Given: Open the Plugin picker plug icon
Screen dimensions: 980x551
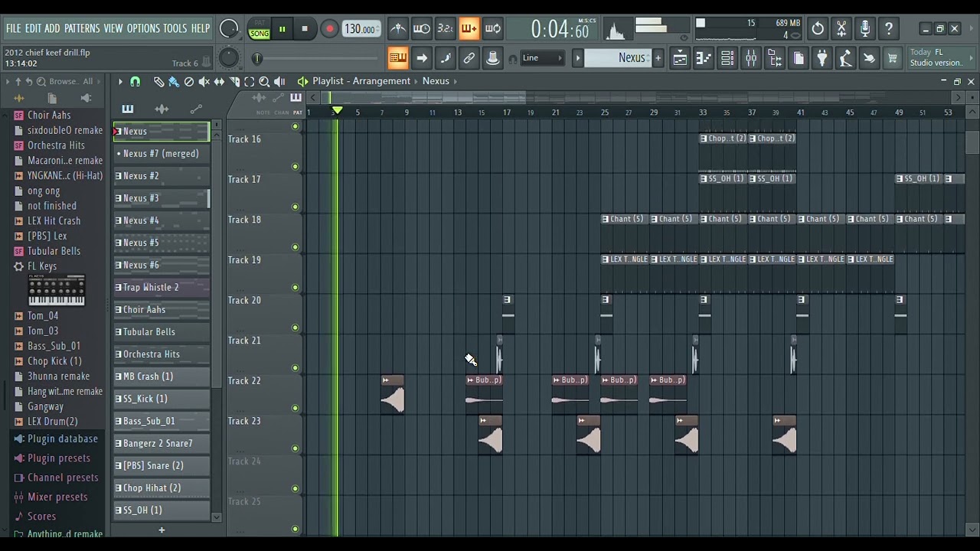Looking at the screenshot, I should [822, 58].
